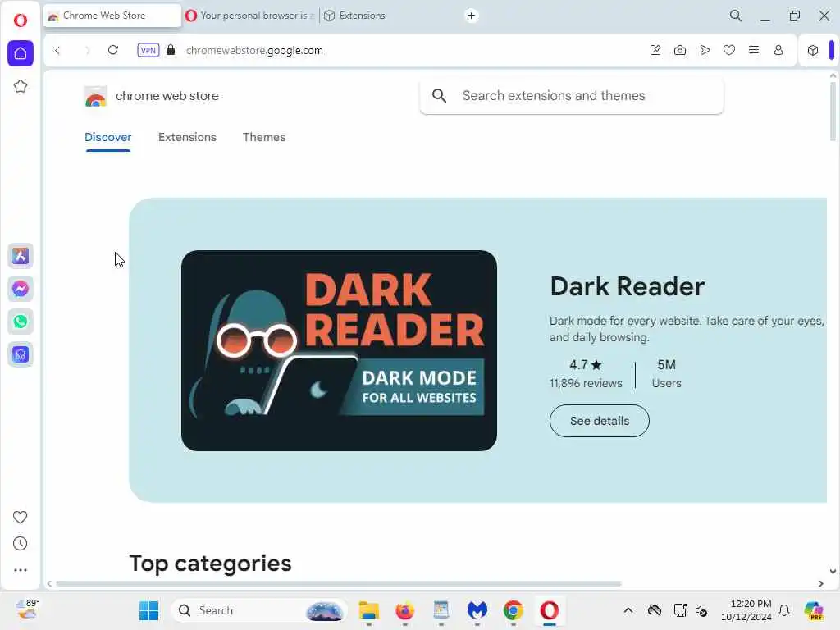Image resolution: width=840 pixels, height=630 pixels.
Task: Click the edit/share page toolbar icon
Action: point(655,50)
